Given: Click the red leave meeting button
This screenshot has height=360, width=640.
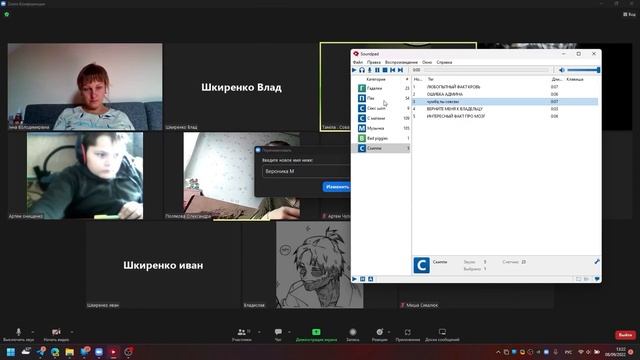Looking at the screenshot, I should point(625,335).
